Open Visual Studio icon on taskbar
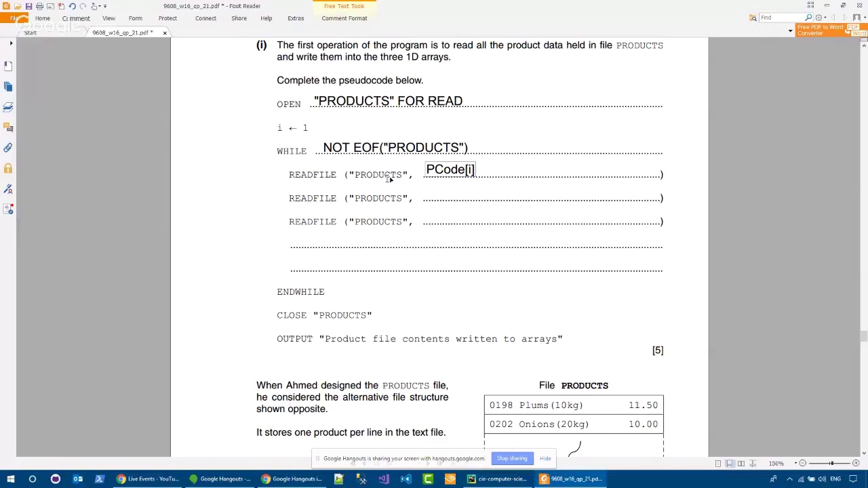The width and height of the screenshot is (868, 488). [x=383, y=479]
